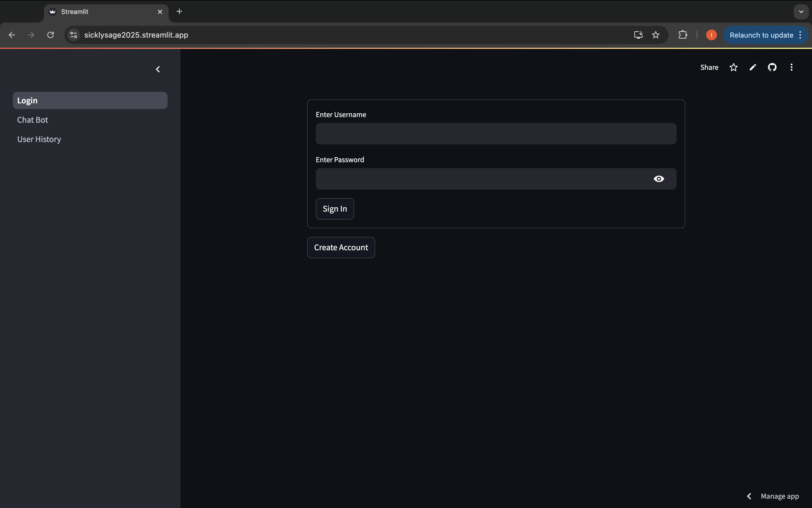
Task: Open Streamlit three-dot app menu
Action: [791, 67]
